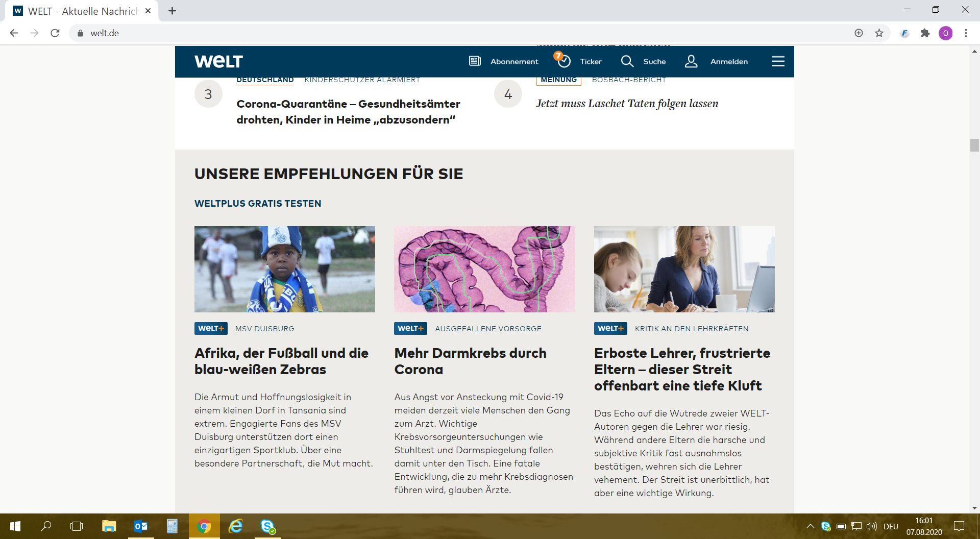The image size is (980, 539).
Task: Click the WELT+ badge next to Ausgefallene Vorsorge
Action: [x=410, y=328]
